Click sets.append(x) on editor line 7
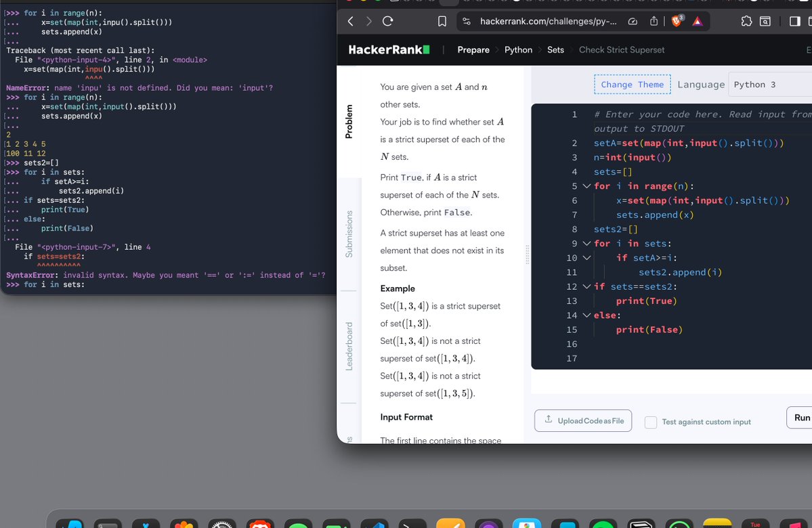Screen dimensions: 812x528 (655, 215)
